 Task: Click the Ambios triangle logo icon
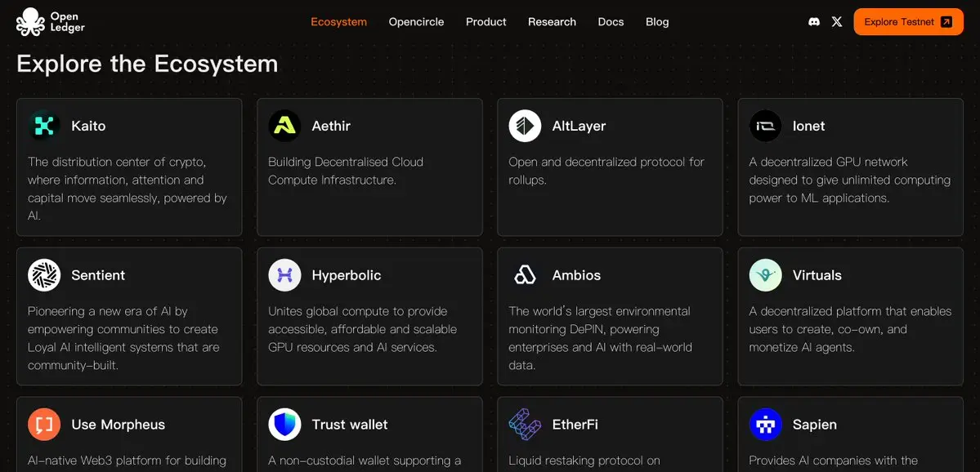point(525,275)
